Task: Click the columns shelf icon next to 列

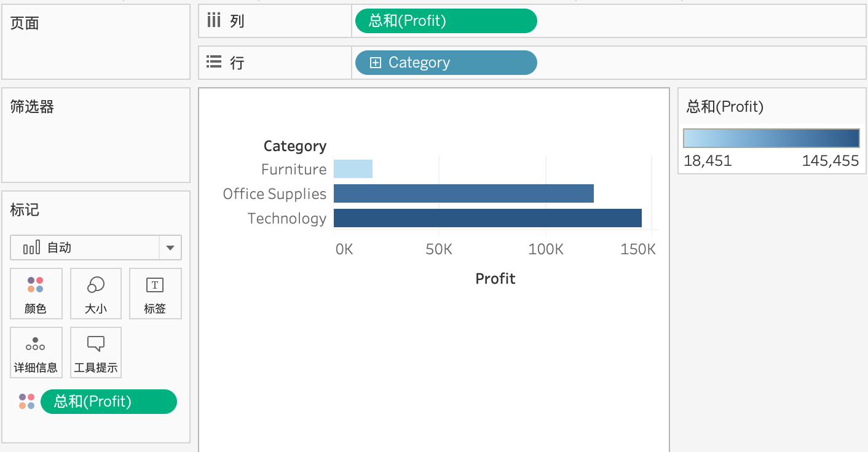Action: click(214, 21)
